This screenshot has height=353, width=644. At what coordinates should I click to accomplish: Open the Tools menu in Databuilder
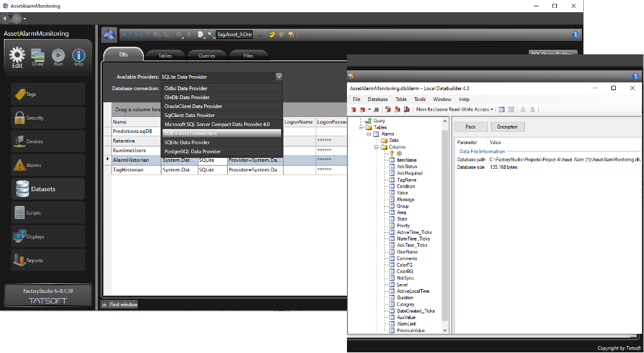[x=420, y=99]
